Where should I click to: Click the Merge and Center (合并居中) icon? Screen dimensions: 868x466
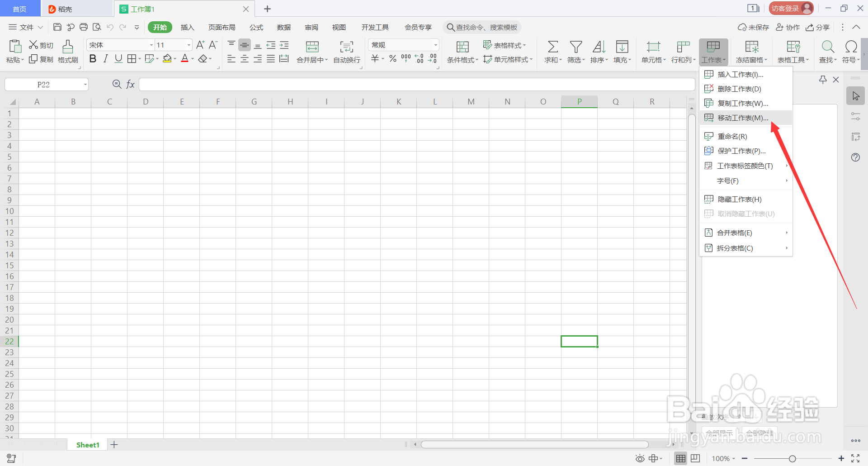point(312,47)
